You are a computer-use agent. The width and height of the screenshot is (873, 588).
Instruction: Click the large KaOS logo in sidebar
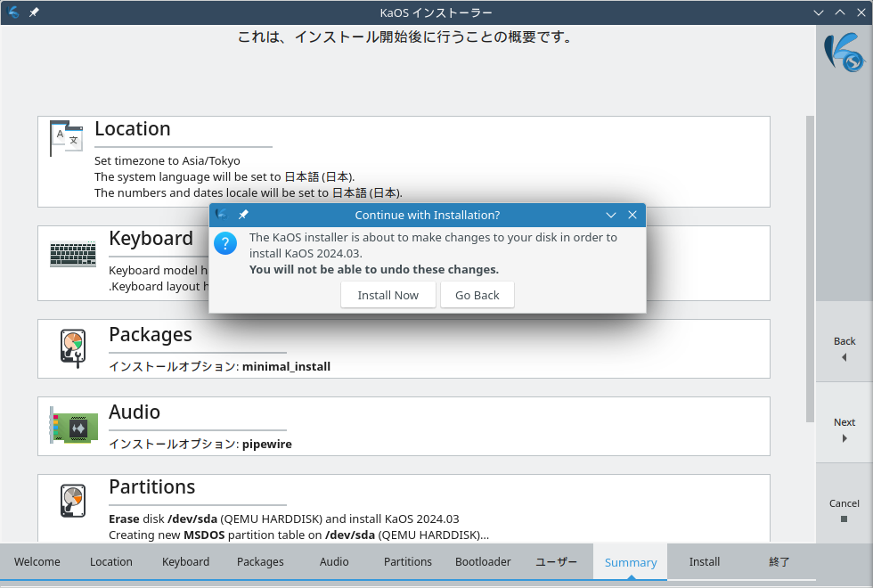coord(844,53)
